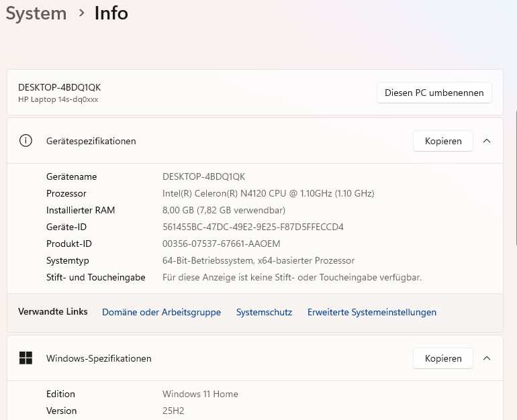The width and height of the screenshot is (517, 420).
Task: Copy the Gerätespezifikationen details
Action: click(x=443, y=141)
